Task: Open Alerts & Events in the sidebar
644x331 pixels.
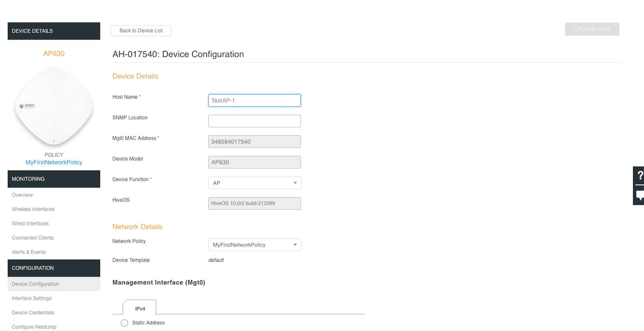Action: (x=29, y=252)
